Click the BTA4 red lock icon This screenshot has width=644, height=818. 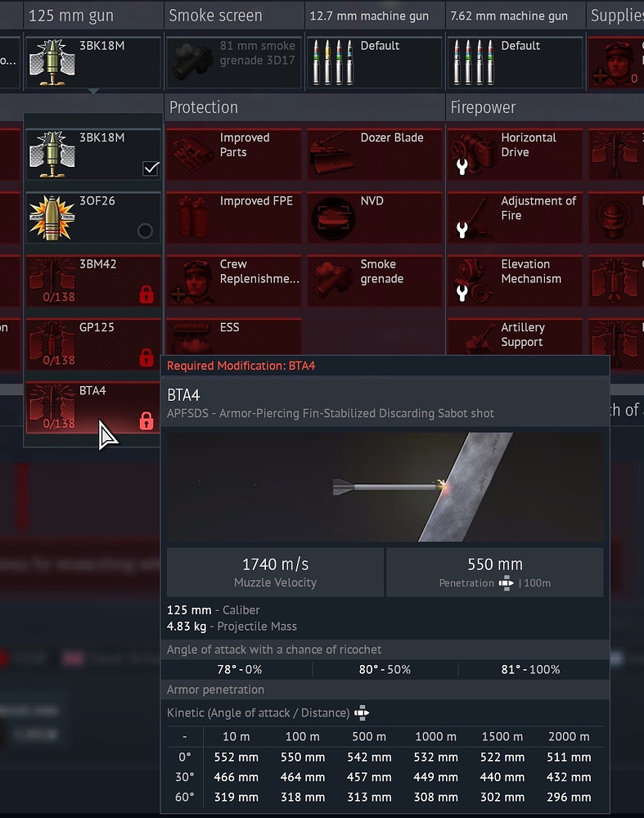pos(146,421)
